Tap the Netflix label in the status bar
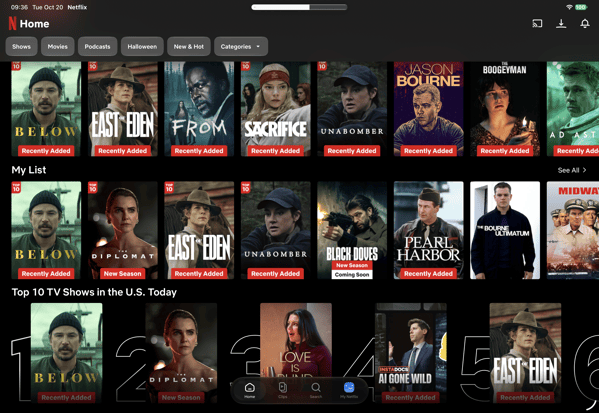The height and width of the screenshot is (413, 599). pos(77,7)
